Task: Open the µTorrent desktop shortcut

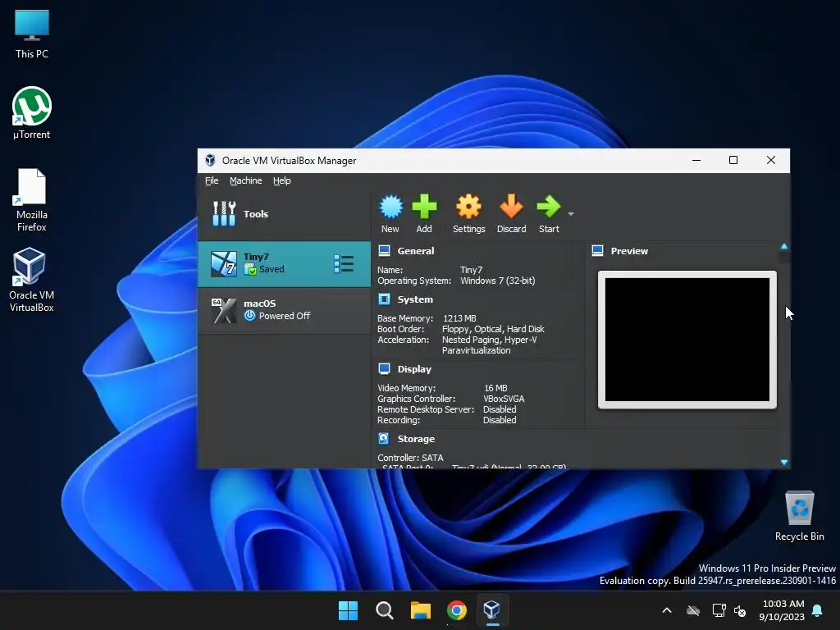Action: (32, 113)
